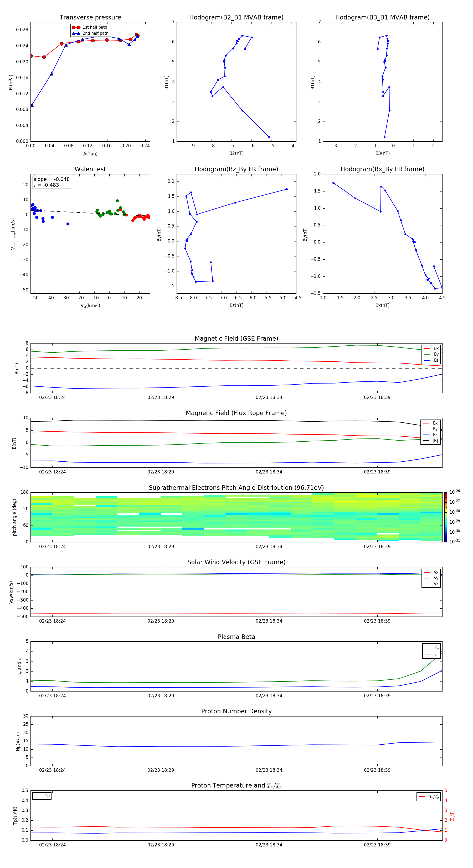Click the 'V_A(km/s)' x-axis label
The width and height of the screenshot is (473, 868).
tap(90, 306)
